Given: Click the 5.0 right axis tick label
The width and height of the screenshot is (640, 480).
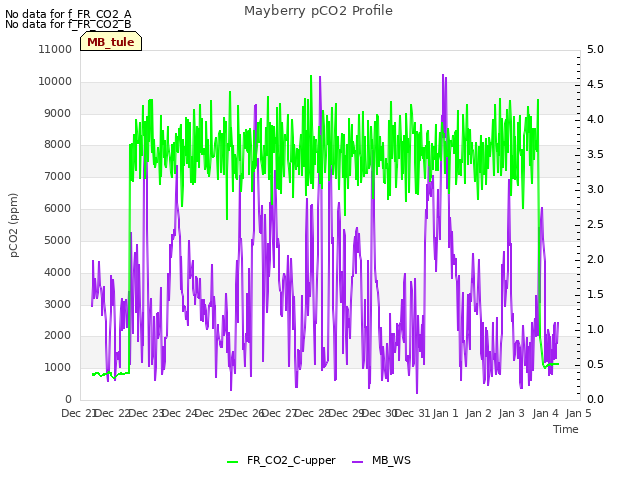Looking at the screenshot, I should click(x=595, y=49).
